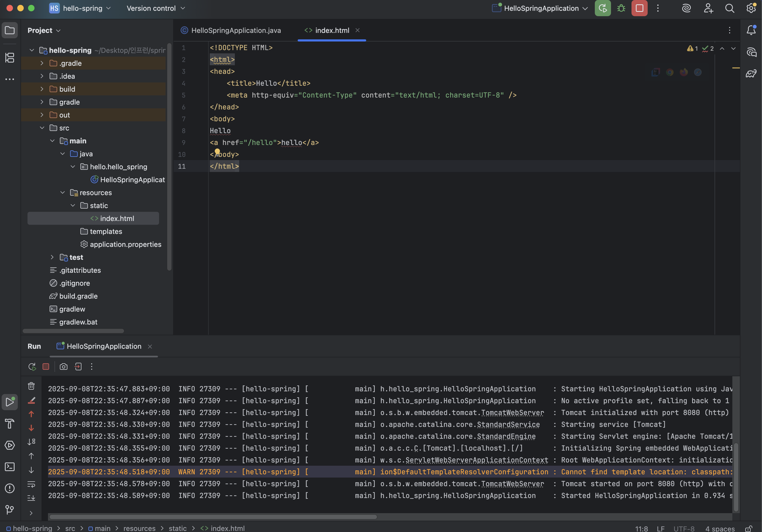Select index.html in project tree
Screen dimensions: 762x532
[x=93, y=218]
